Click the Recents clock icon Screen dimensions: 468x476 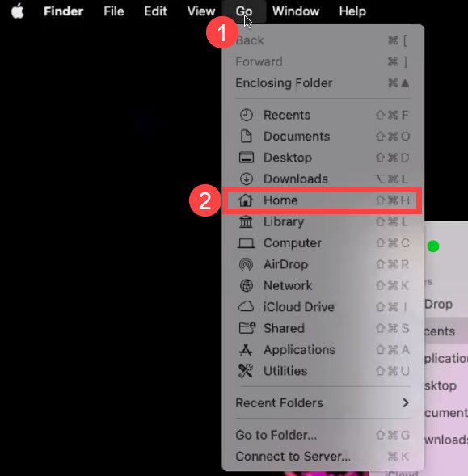(x=246, y=115)
